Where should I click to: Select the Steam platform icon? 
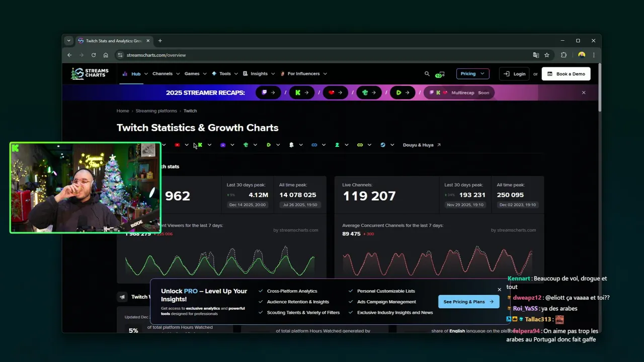383,145
